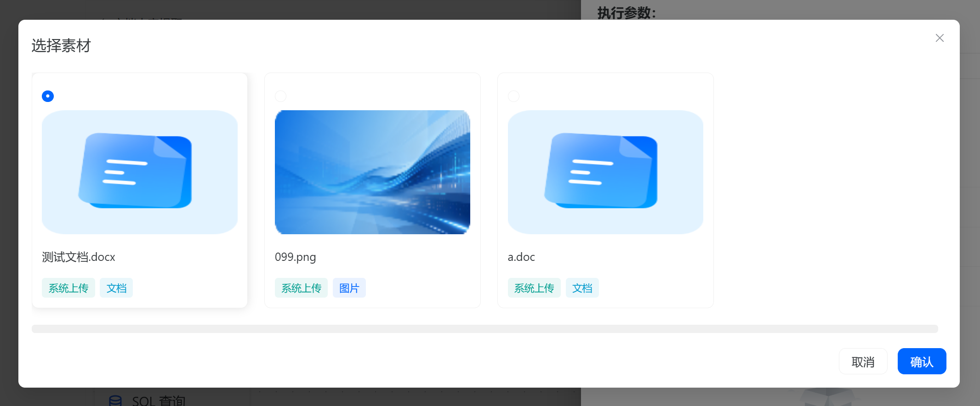Click the horizontal scrollbar below material cards
The width and height of the screenshot is (980, 406).
[x=484, y=329]
